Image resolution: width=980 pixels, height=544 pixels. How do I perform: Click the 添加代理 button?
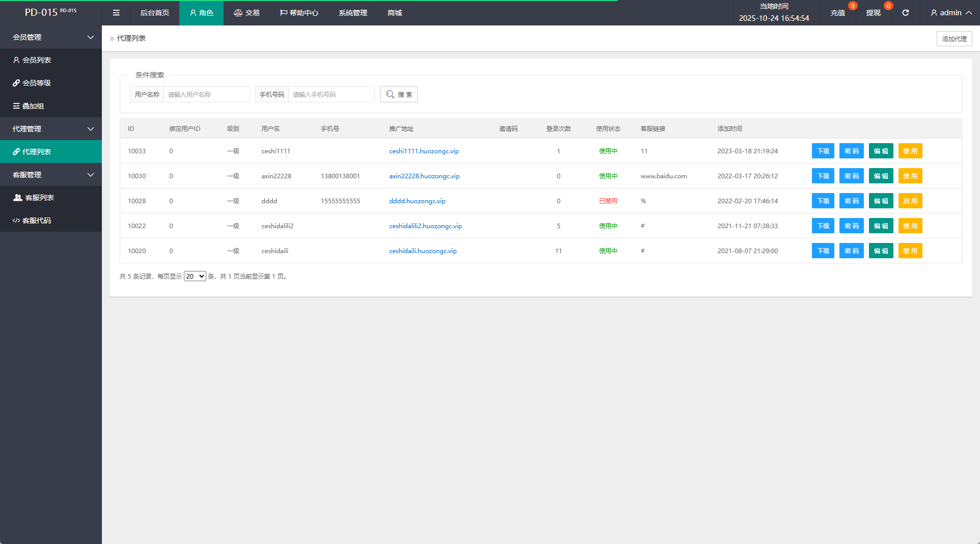(954, 39)
